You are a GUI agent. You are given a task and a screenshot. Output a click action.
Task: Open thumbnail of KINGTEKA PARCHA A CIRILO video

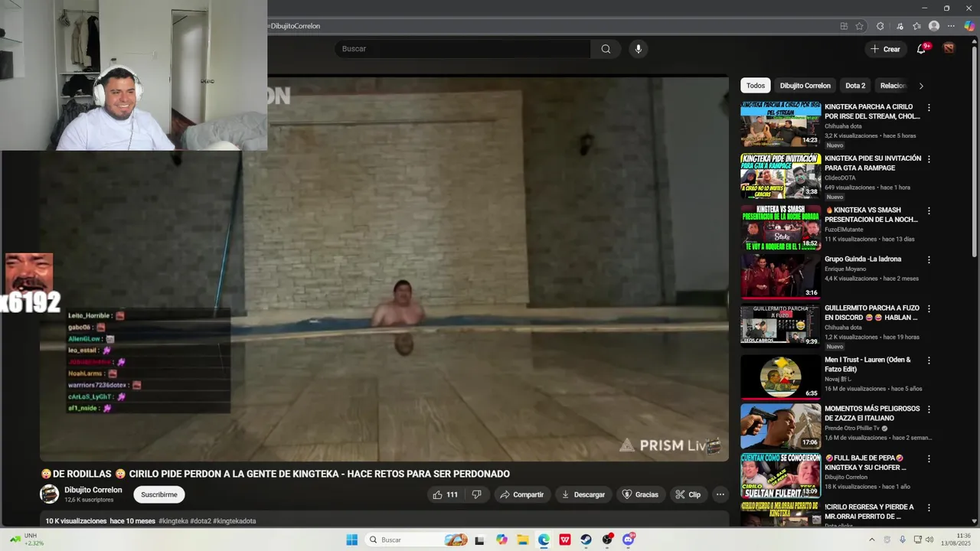(x=780, y=124)
